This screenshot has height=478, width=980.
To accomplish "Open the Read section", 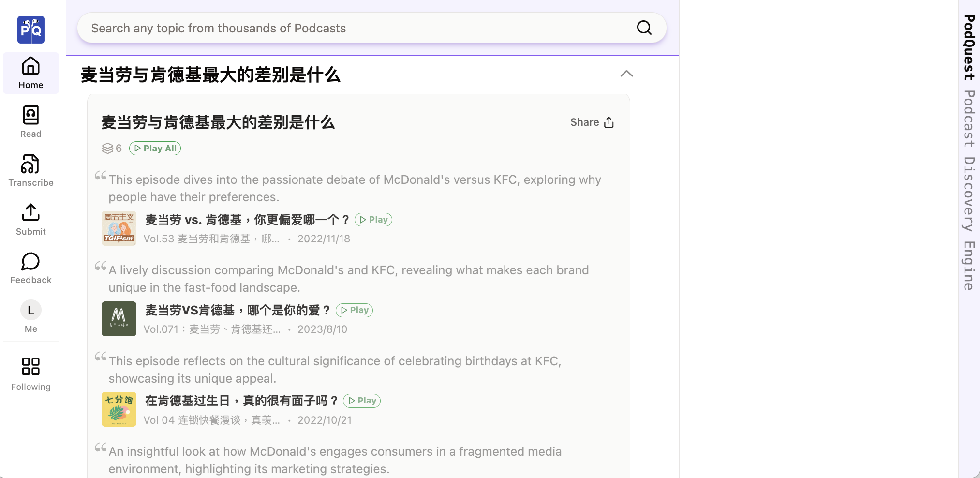I will pos(30,121).
